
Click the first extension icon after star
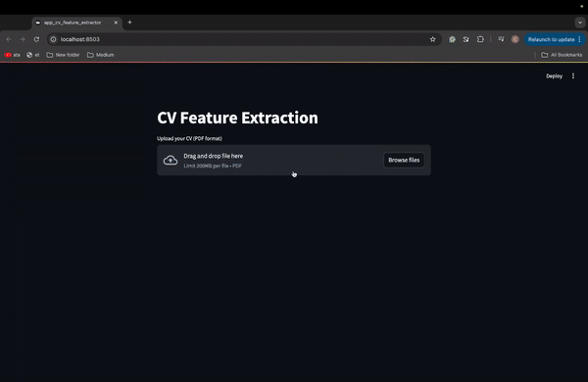click(x=452, y=39)
